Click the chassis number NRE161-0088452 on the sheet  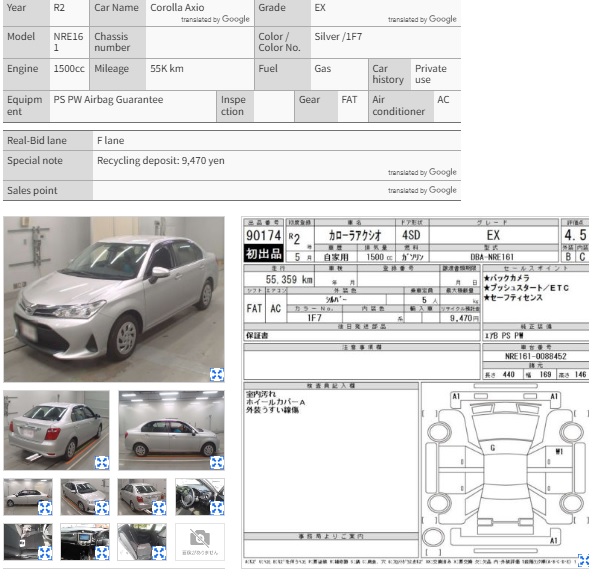coord(535,356)
